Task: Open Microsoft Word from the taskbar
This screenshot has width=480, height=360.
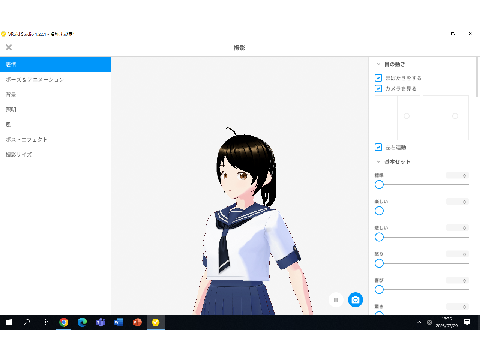Action: coord(119,322)
